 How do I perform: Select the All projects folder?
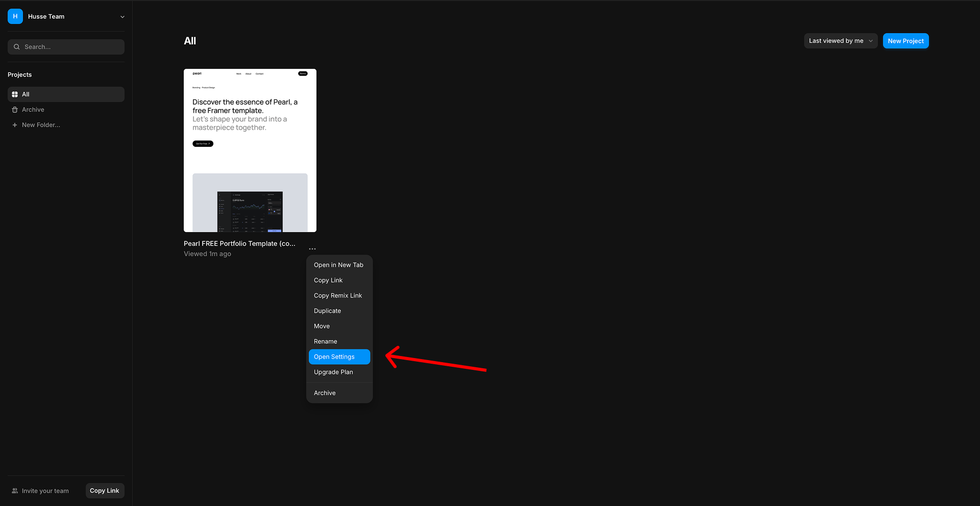(66, 94)
